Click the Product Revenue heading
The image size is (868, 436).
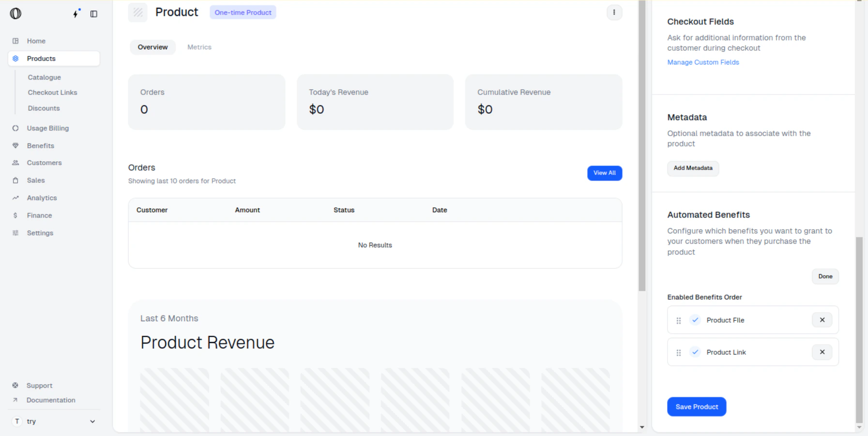point(207,343)
